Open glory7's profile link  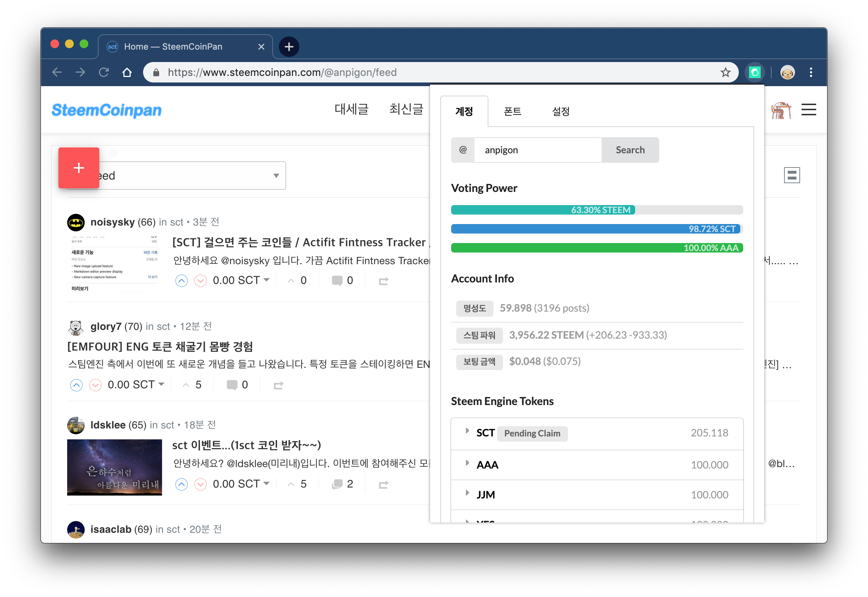(x=106, y=327)
